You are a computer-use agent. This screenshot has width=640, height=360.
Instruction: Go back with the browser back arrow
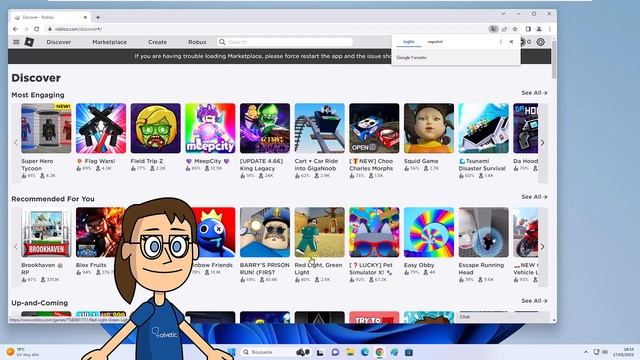click(x=15, y=29)
